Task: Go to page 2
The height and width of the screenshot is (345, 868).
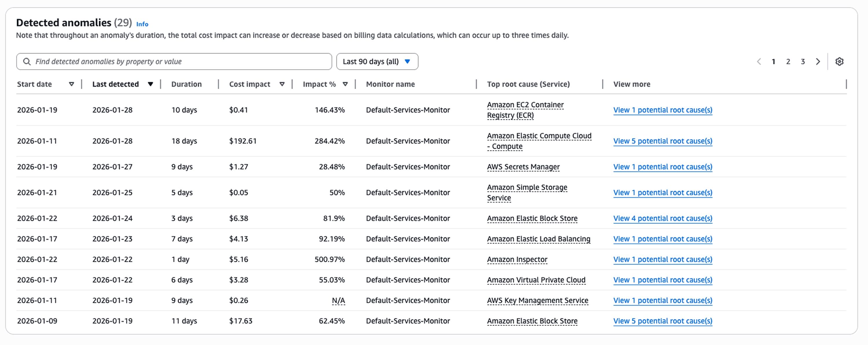Action: pos(788,62)
